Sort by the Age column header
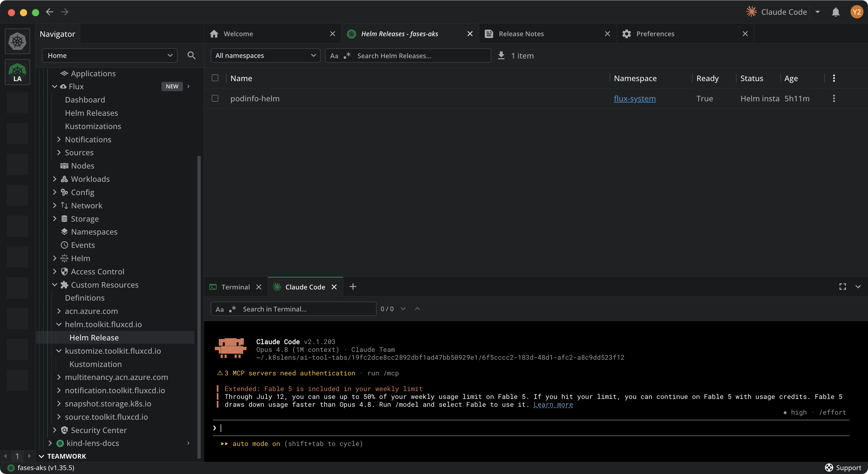 (791, 78)
